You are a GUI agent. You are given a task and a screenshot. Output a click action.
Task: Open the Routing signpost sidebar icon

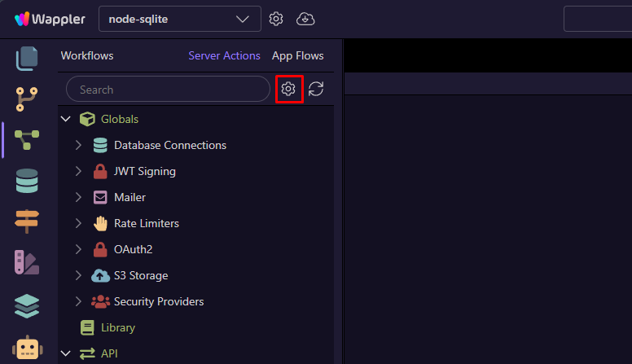click(27, 221)
